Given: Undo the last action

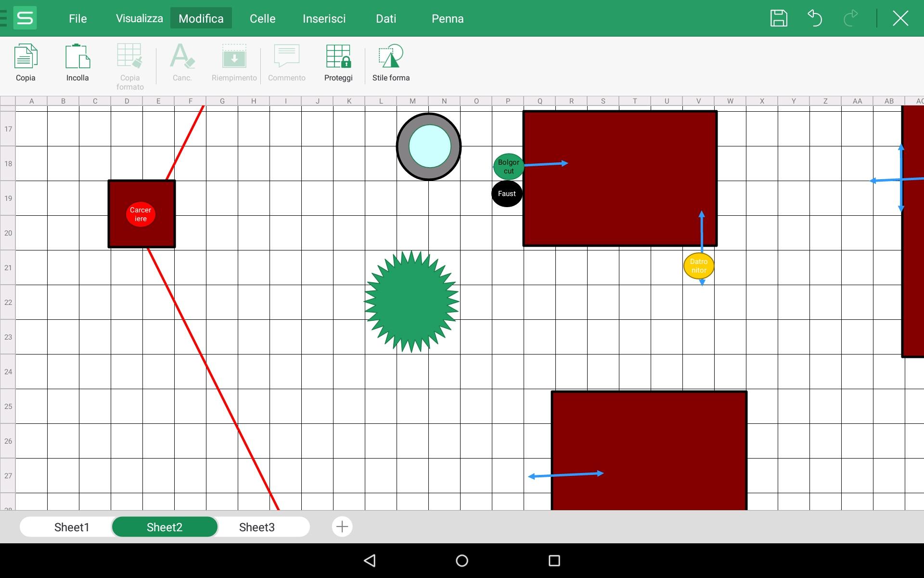Looking at the screenshot, I should (x=814, y=18).
